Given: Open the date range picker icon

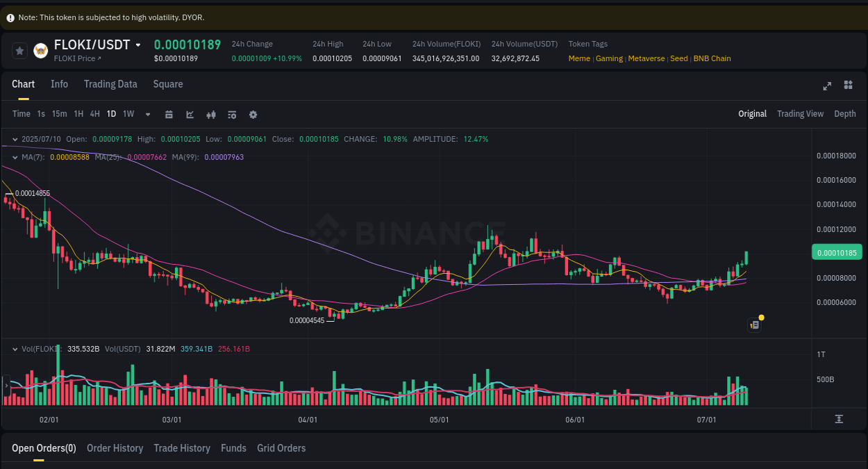Looking at the screenshot, I should coord(169,114).
